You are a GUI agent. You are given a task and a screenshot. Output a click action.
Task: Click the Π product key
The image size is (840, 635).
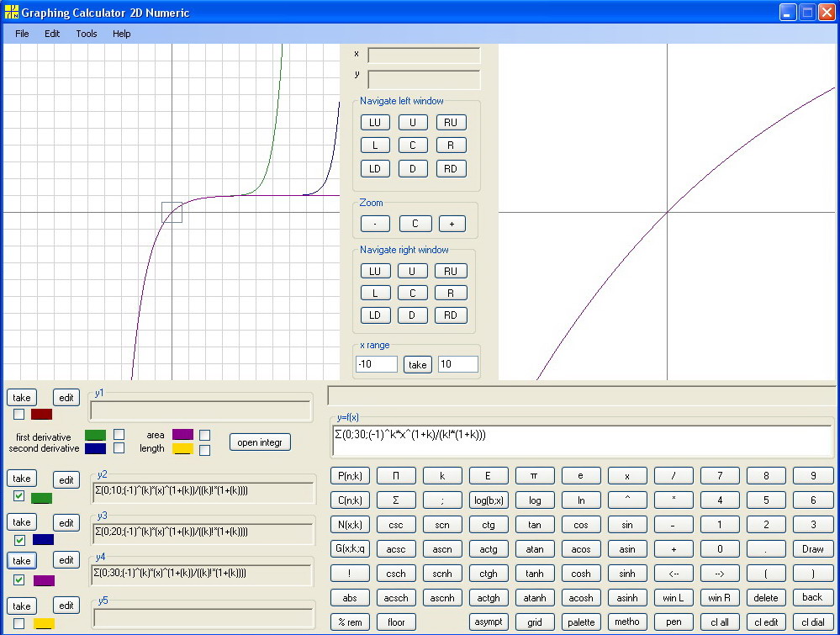[x=396, y=475]
